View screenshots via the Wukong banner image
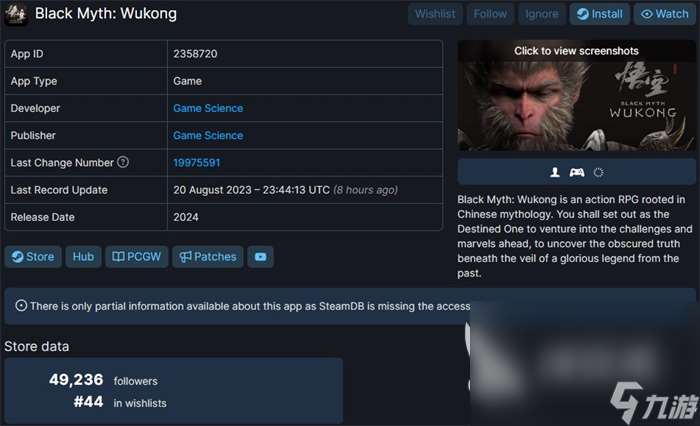700x426 pixels. pos(576,96)
